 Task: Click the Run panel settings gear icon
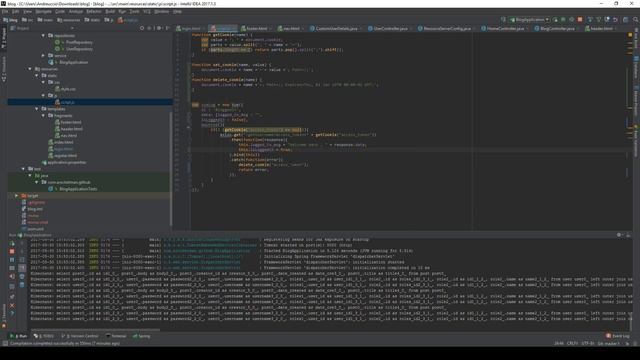(620, 235)
